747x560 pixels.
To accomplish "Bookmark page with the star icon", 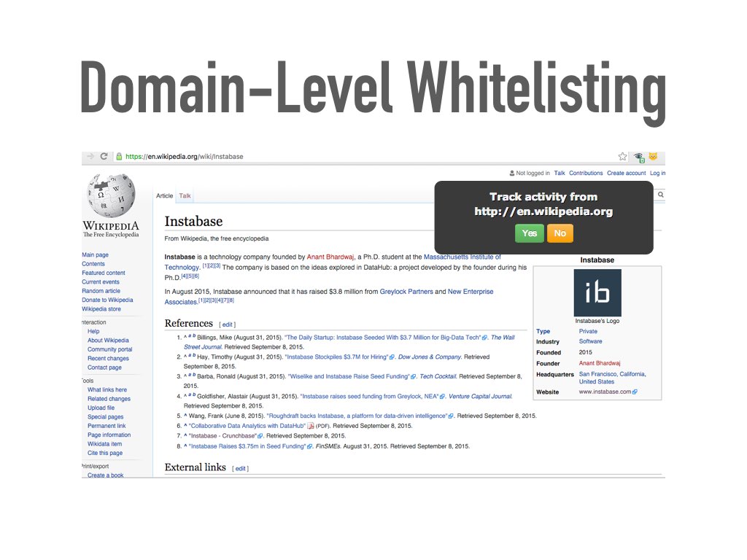I will pyautogui.click(x=622, y=156).
